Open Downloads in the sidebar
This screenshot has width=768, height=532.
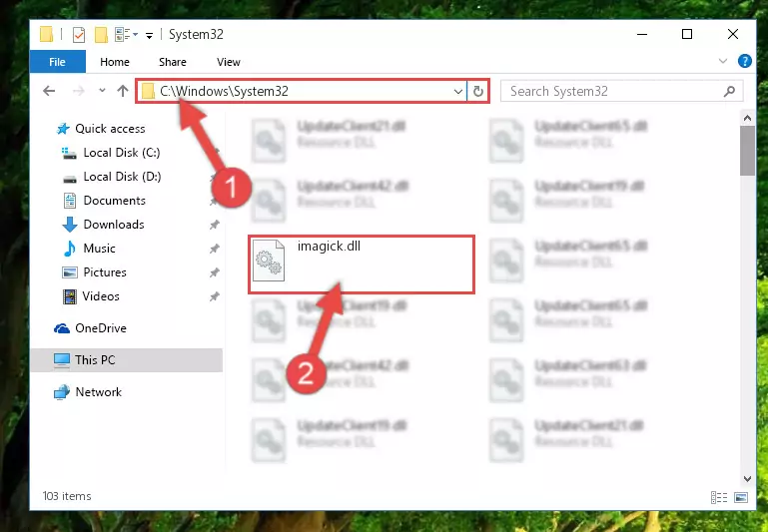click(114, 225)
